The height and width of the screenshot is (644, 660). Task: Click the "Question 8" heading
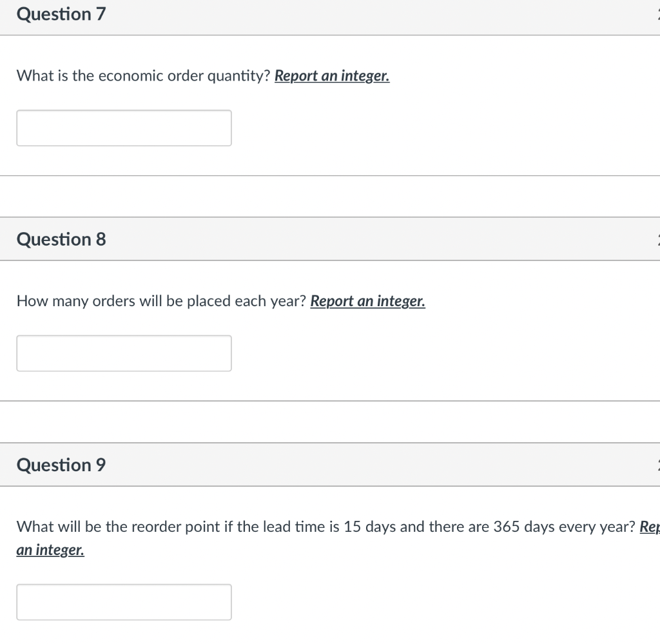[x=61, y=239]
